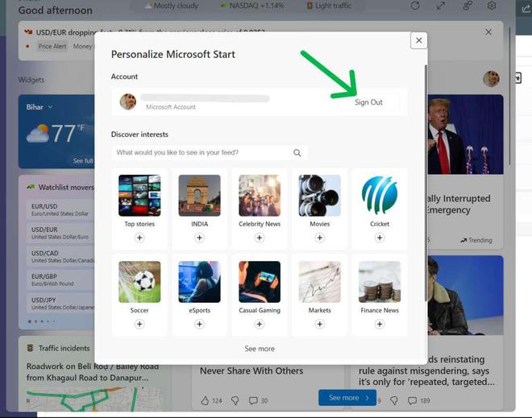Viewport: 532px width, 418px height.
Task: Open the Top stories thumbnail
Action: tap(139, 195)
